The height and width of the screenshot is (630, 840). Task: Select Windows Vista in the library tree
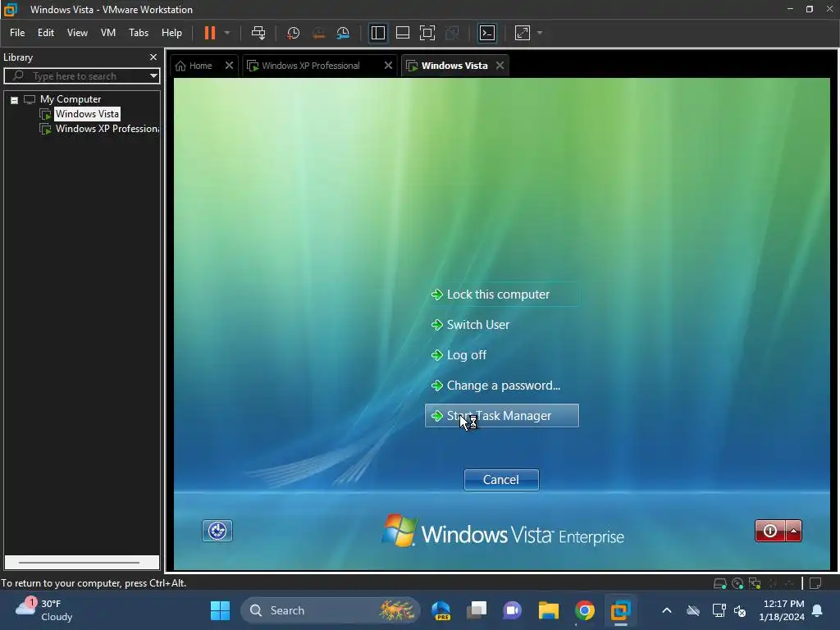[x=87, y=114]
